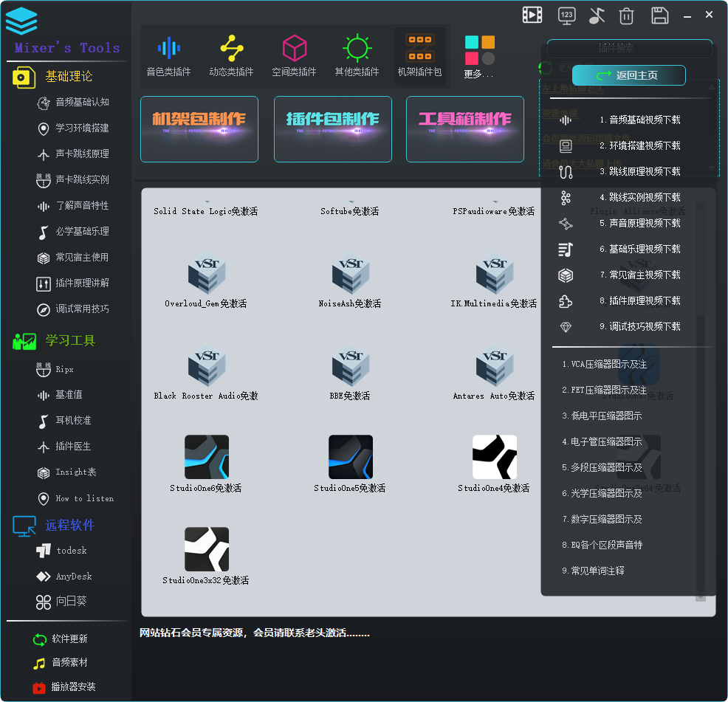Click the floppy disk save icon

(x=660, y=16)
